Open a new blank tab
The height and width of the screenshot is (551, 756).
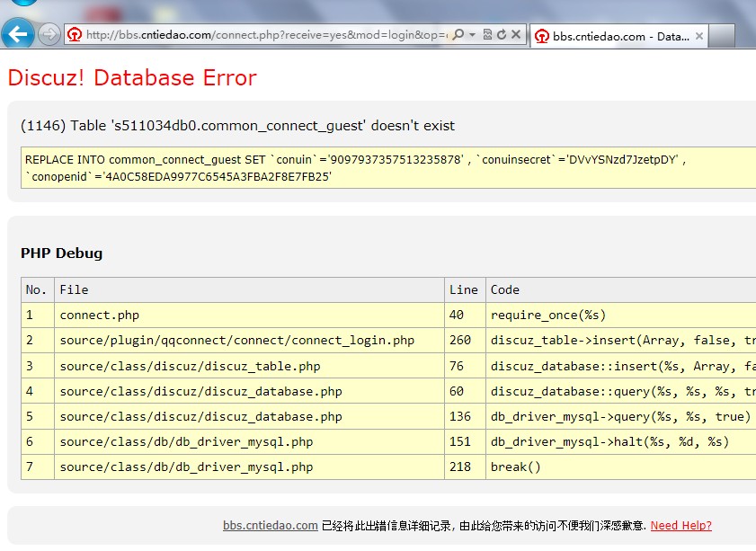(x=722, y=36)
